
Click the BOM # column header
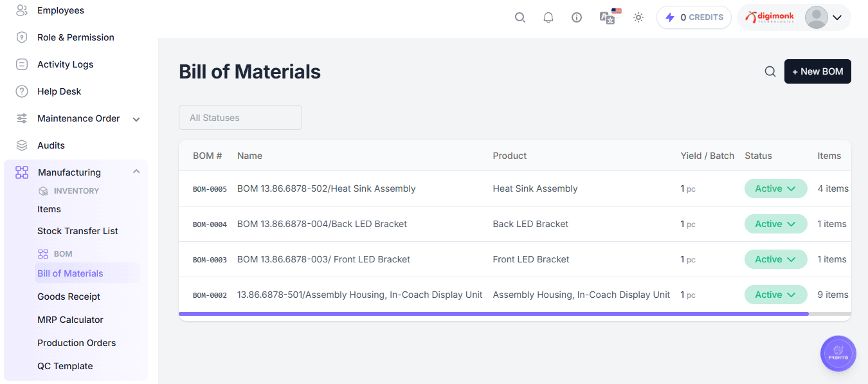click(207, 156)
